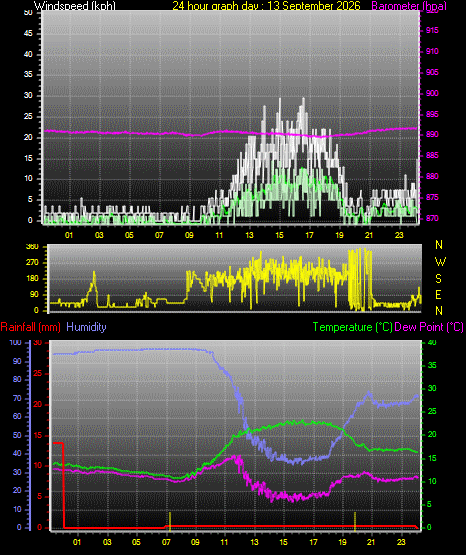466x555 pixels.
Task: Click the magenta 'Barometer (hpa)' label
Action: click(409, 6)
